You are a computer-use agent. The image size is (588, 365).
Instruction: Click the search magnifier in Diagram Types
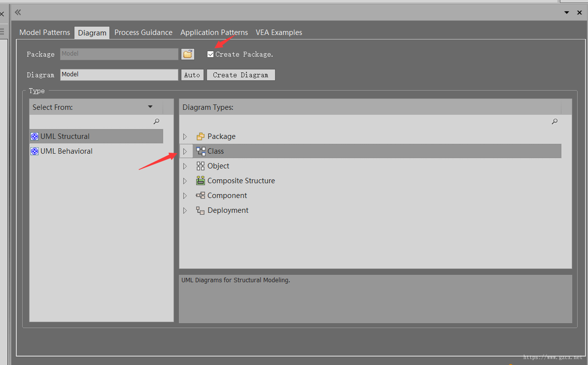554,122
